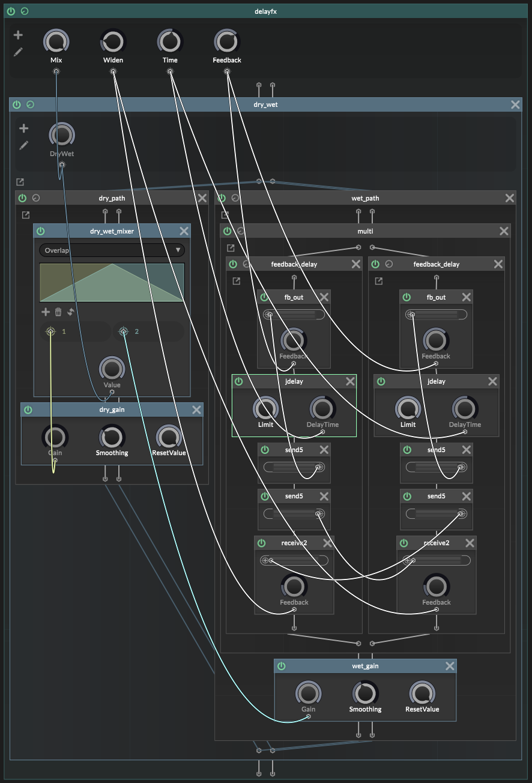The width and height of the screenshot is (532, 783).
Task: Open the Overlap mode dropdown
Action: (x=112, y=250)
